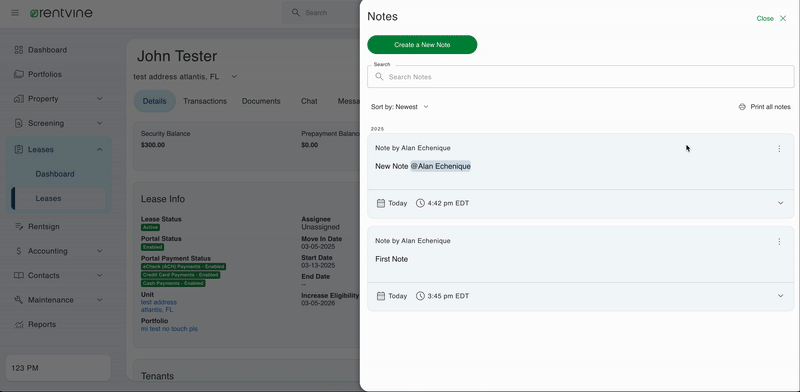Expand the Screening sidebar section
Viewport: 800px width, 392px height.
pos(99,123)
